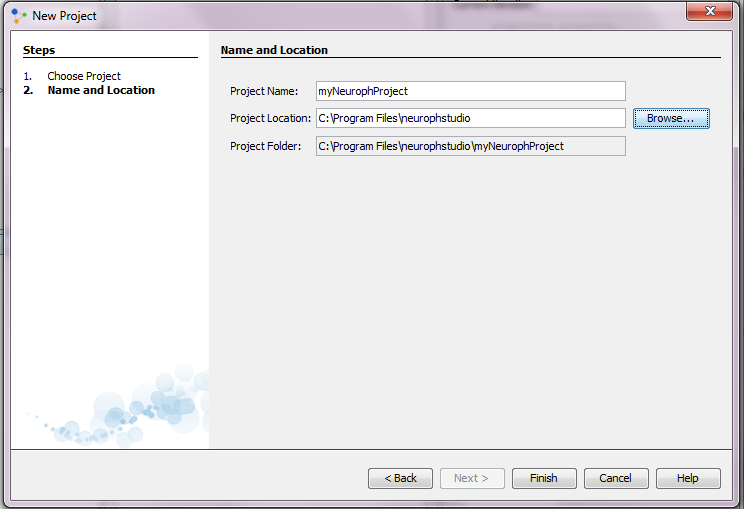Click the New Project window icon

(18, 15)
